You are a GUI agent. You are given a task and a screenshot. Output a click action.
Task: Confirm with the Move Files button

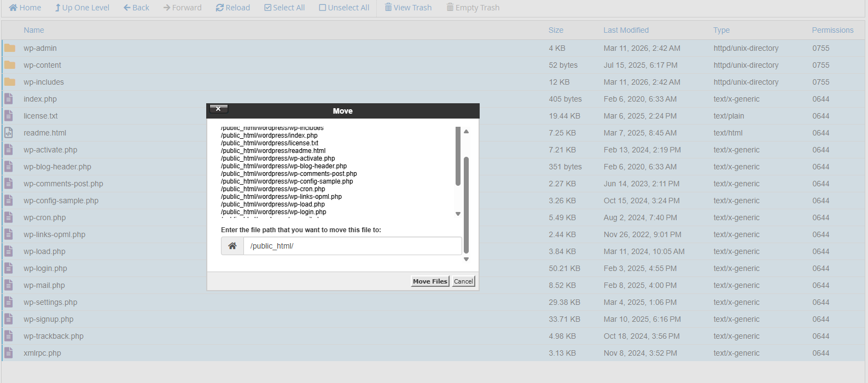coord(430,281)
